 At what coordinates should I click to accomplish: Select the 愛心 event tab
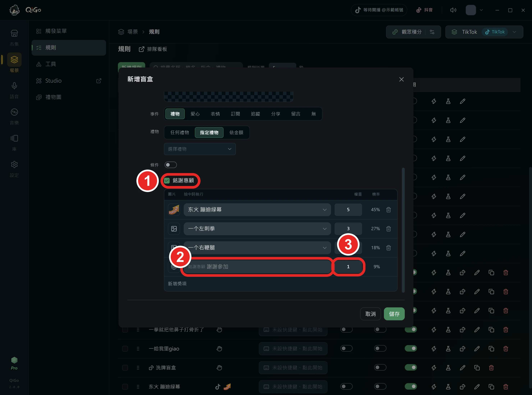coord(195,114)
